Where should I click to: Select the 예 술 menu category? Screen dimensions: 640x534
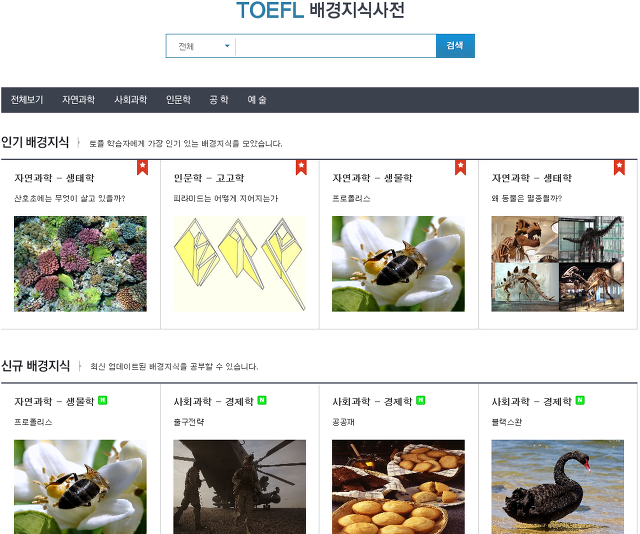tap(257, 100)
